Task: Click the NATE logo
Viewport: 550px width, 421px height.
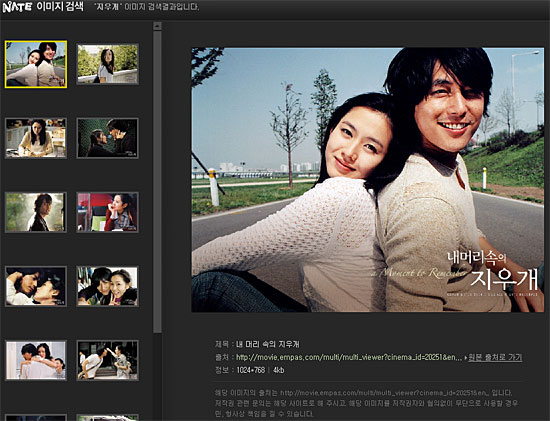Action: [17, 7]
